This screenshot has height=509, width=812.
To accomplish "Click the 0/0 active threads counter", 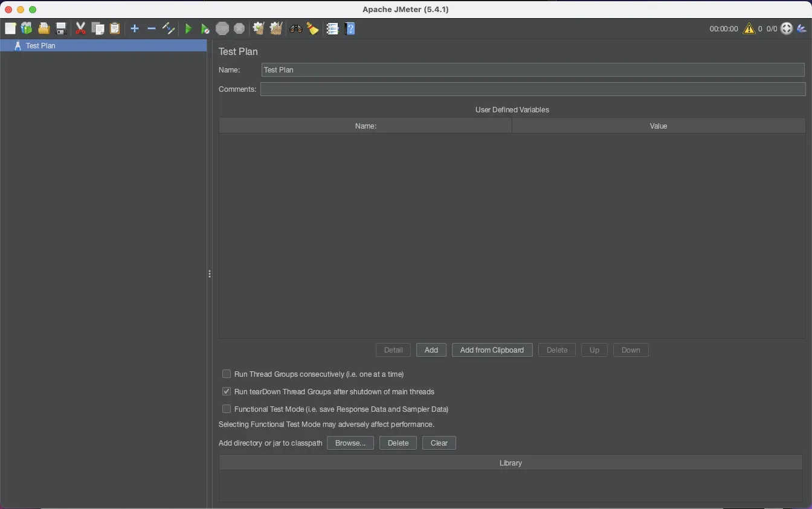I will (772, 28).
